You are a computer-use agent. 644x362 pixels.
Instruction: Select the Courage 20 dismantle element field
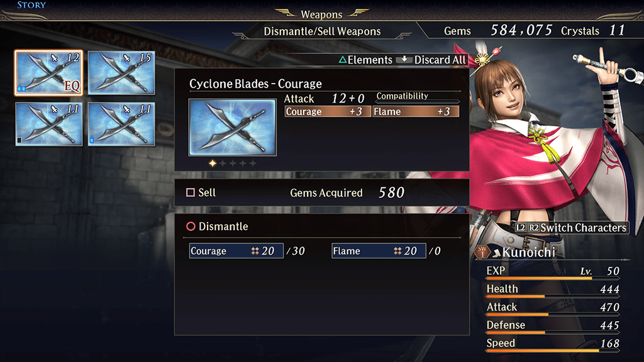(236, 251)
